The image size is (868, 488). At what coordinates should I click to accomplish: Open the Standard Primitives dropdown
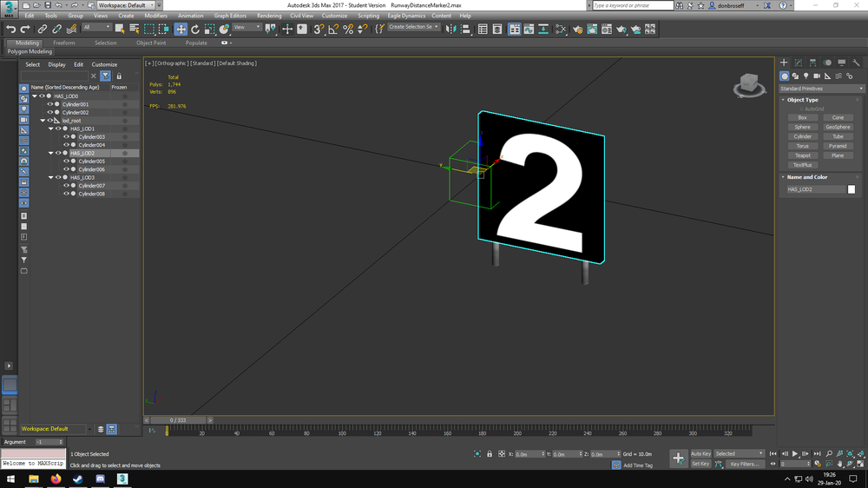[821, 89]
